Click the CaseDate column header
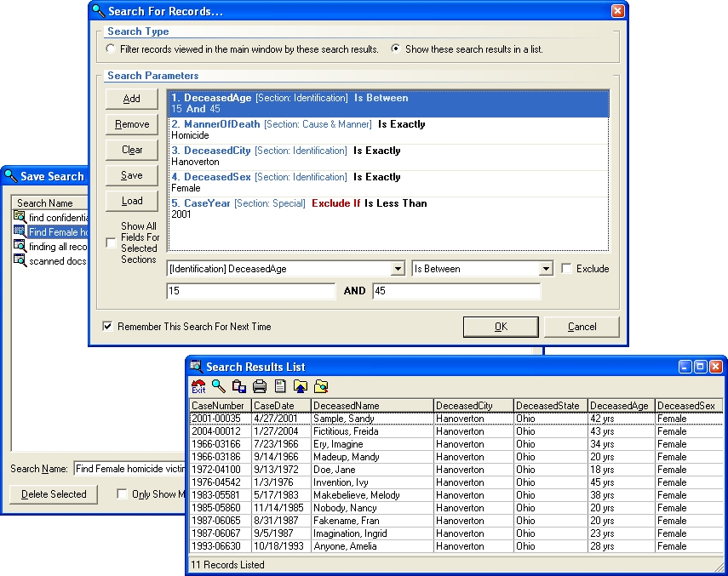 [x=281, y=405]
